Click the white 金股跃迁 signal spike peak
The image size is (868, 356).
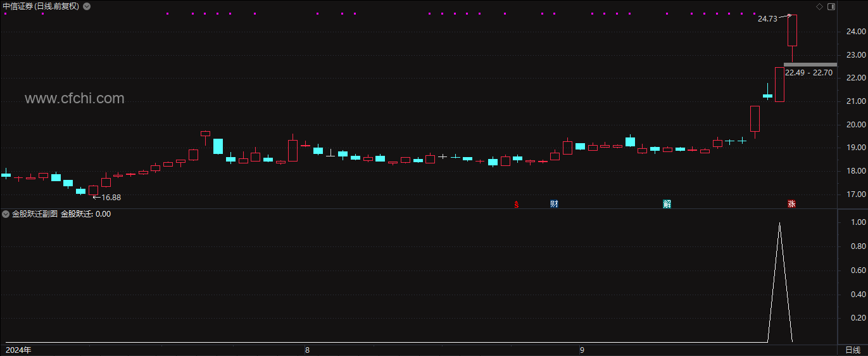(779, 223)
